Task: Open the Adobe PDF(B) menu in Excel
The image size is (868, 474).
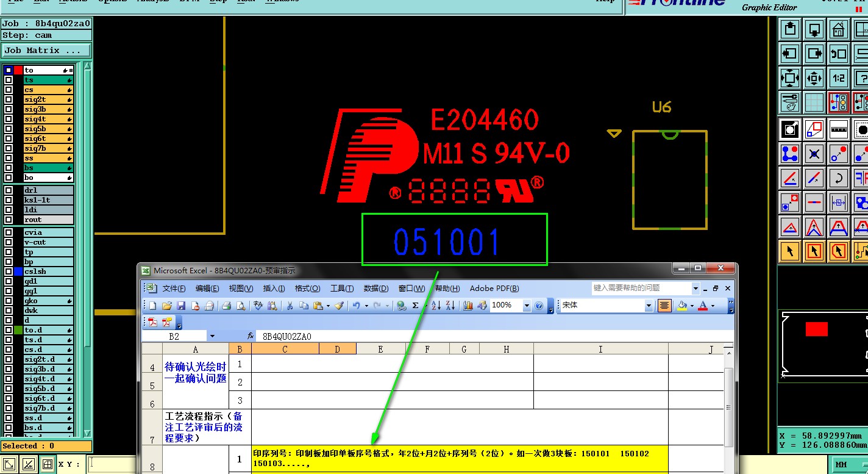Action: click(x=494, y=289)
